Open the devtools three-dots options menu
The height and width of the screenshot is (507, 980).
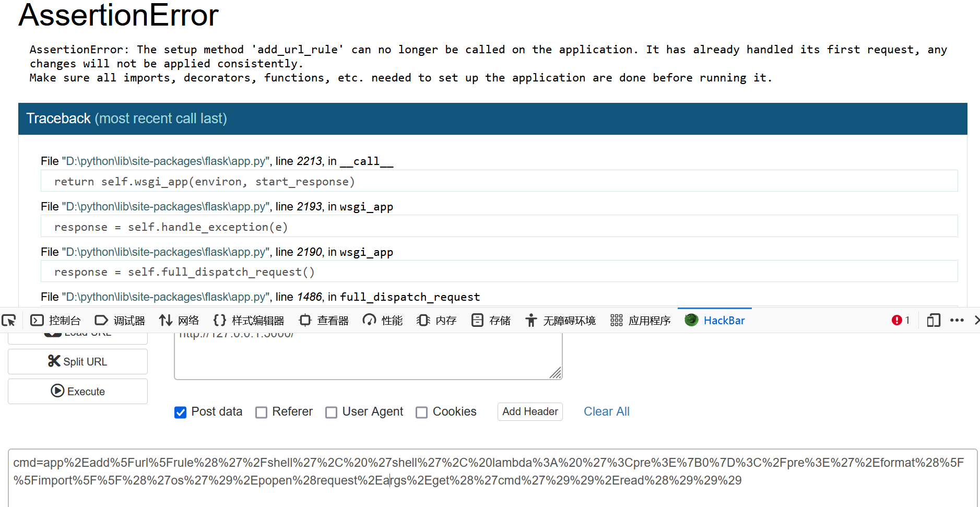[957, 320]
